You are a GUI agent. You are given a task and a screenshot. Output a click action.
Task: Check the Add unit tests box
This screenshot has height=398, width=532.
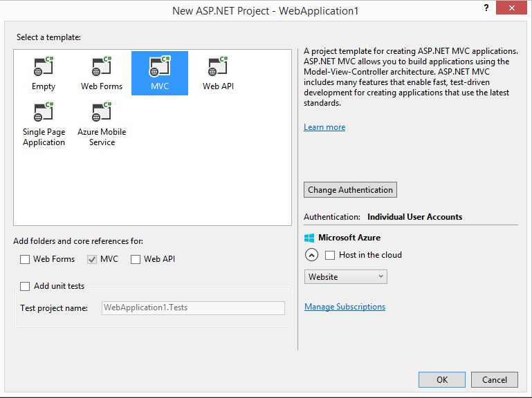(x=25, y=286)
